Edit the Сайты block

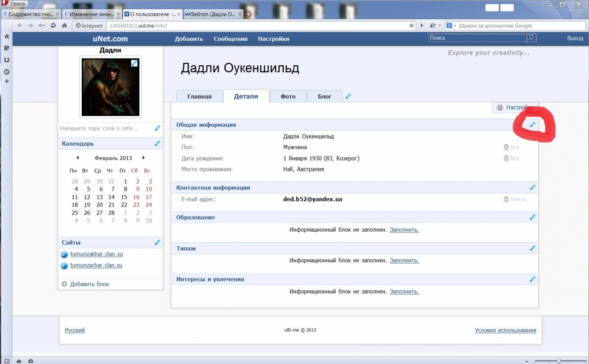(157, 242)
